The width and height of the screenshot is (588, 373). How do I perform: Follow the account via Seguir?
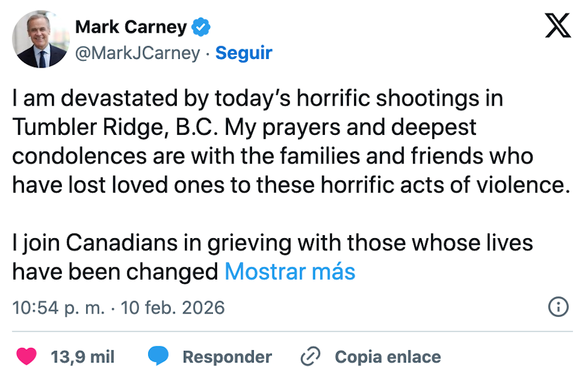[x=244, y=53]
